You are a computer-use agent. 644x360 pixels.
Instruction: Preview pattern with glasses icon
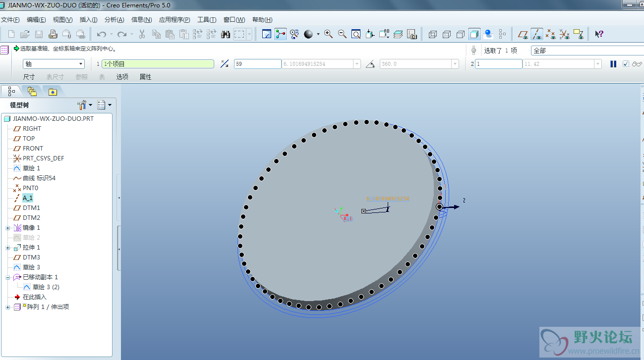pos(637,64)
